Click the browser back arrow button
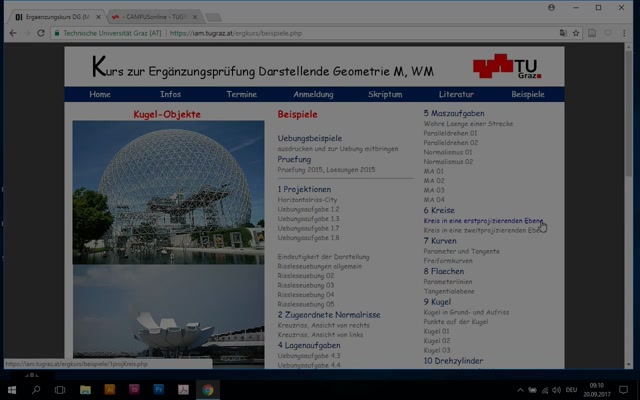This screenshot has height=400, width=640. tap(11, 33)
